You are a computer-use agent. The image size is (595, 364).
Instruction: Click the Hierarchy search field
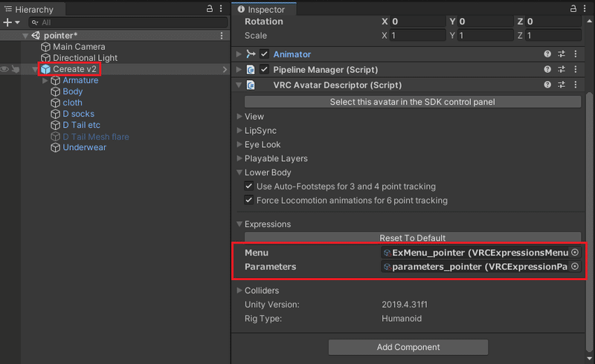128,23
